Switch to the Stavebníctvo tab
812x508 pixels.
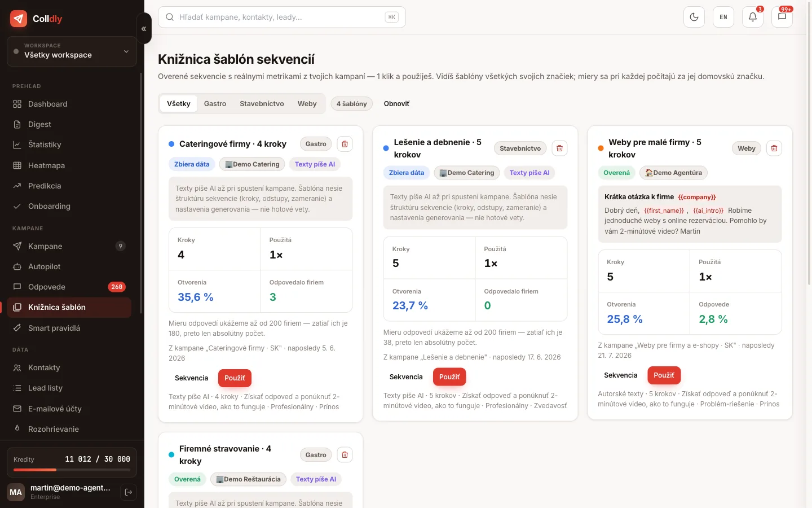click(262, 103)
